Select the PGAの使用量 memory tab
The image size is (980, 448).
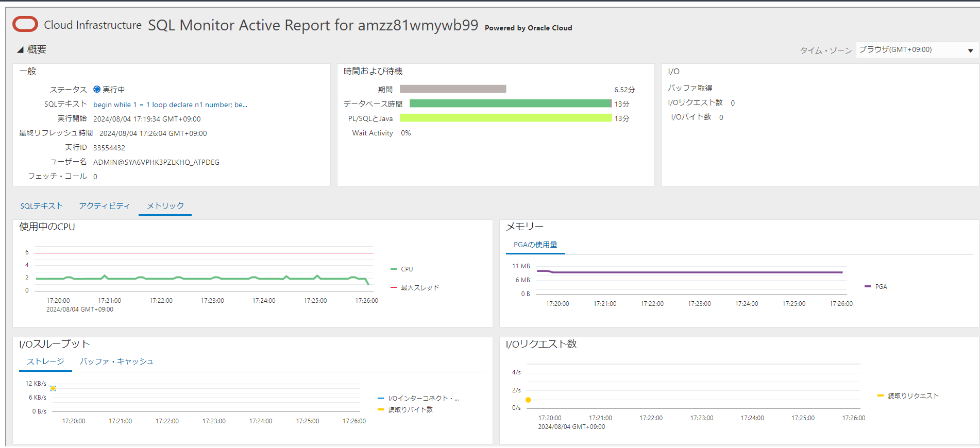click(535, 245)
